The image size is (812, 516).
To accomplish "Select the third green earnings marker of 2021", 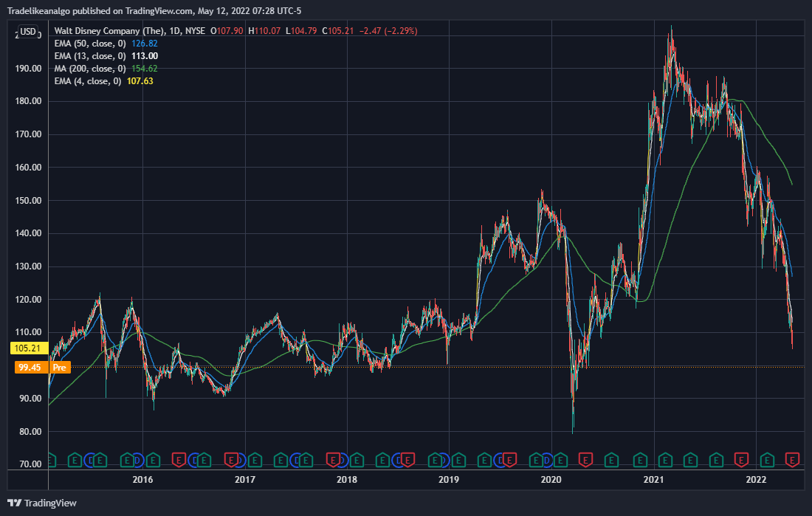I will point(716,460).
